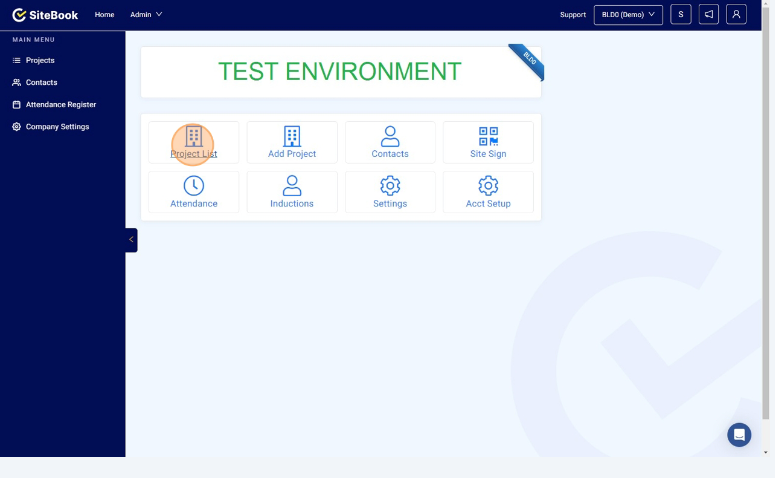
Task: Click the announcements megaphone icon
Action: pos(709,14)
